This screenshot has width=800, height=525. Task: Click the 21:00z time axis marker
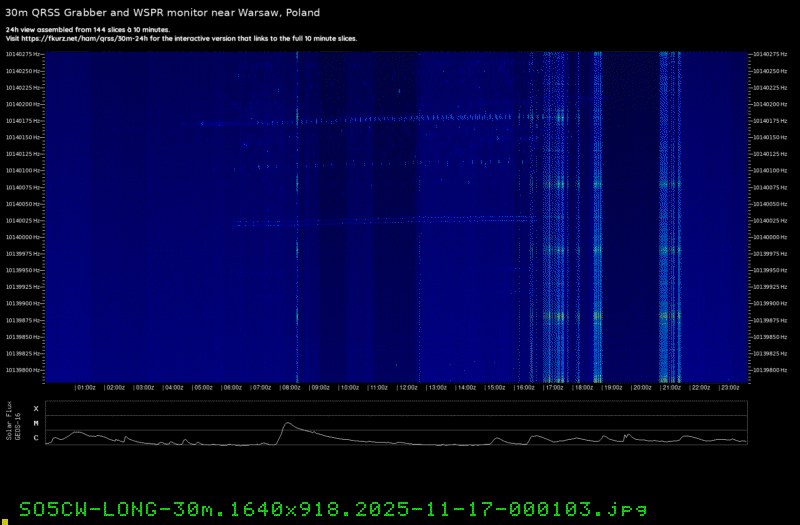point(672,387)
